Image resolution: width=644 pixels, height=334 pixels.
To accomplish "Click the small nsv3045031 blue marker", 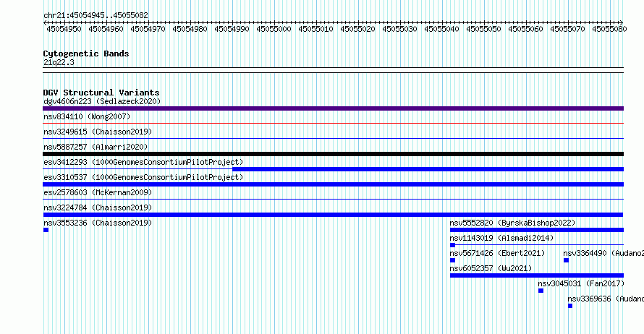I will [x=541, y=291].
